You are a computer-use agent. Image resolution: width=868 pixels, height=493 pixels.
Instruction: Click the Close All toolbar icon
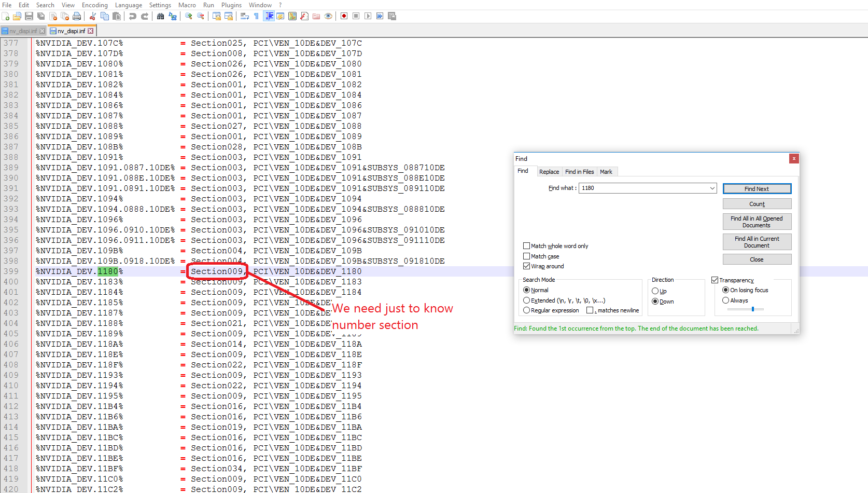point(65,16)
